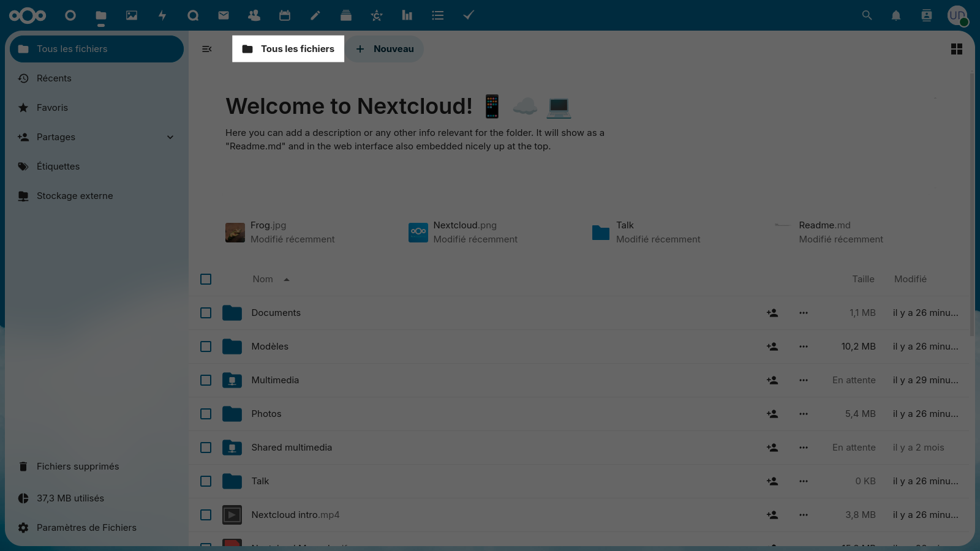Share Nextcloud intro.mp4
The width and height of the screenshot is (980, 551).
[772, 515]
